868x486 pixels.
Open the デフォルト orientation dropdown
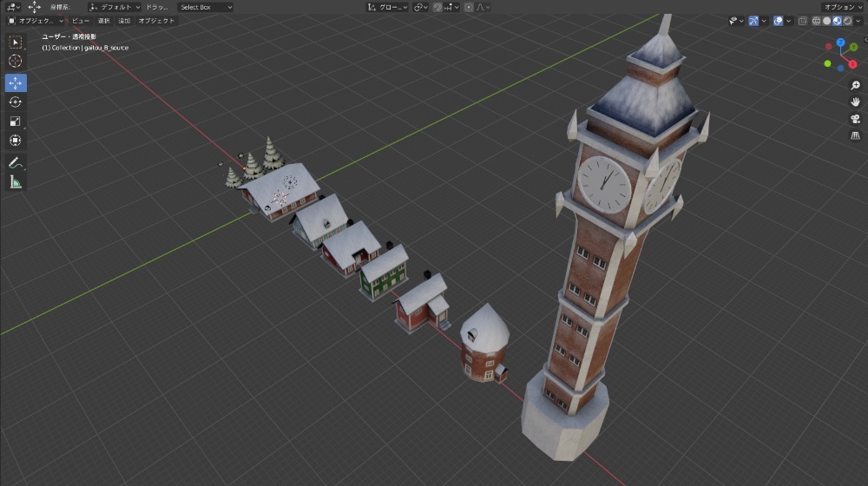click(115, 7)
